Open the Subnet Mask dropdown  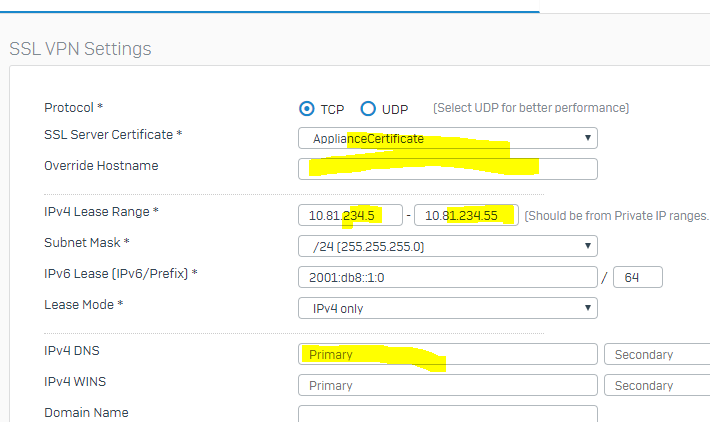448,246
